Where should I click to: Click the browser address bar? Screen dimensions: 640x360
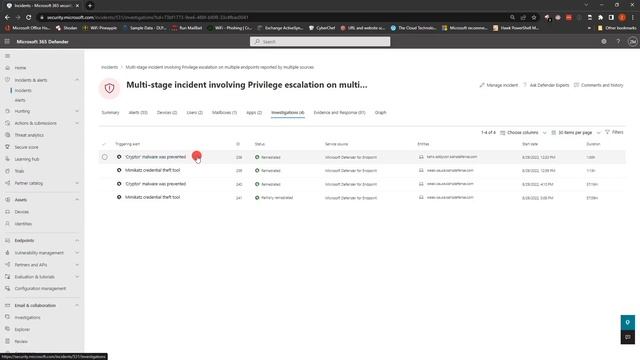pos(273,18)
